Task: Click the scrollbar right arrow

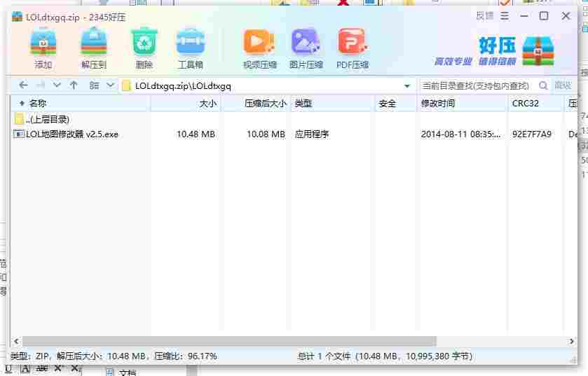Action: point(571,341)
